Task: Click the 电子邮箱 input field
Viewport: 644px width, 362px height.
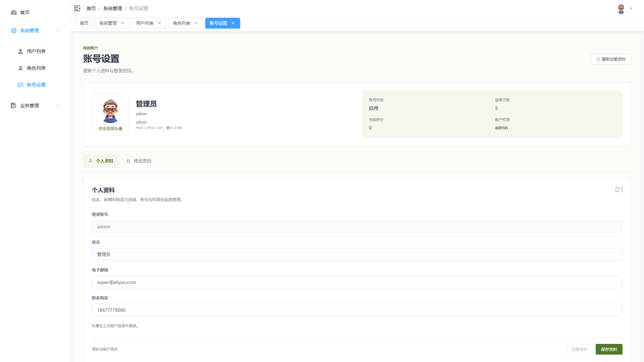Action: (357, 282)
